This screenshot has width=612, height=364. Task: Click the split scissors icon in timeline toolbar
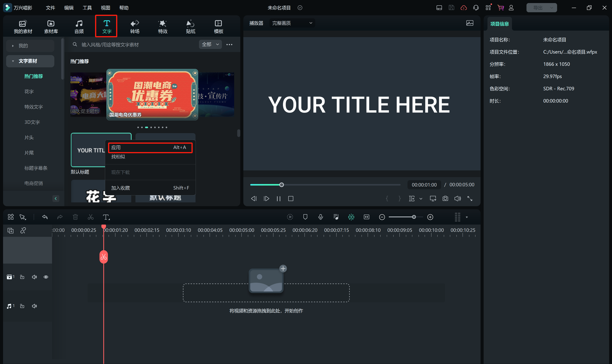(x=90, y=217)
